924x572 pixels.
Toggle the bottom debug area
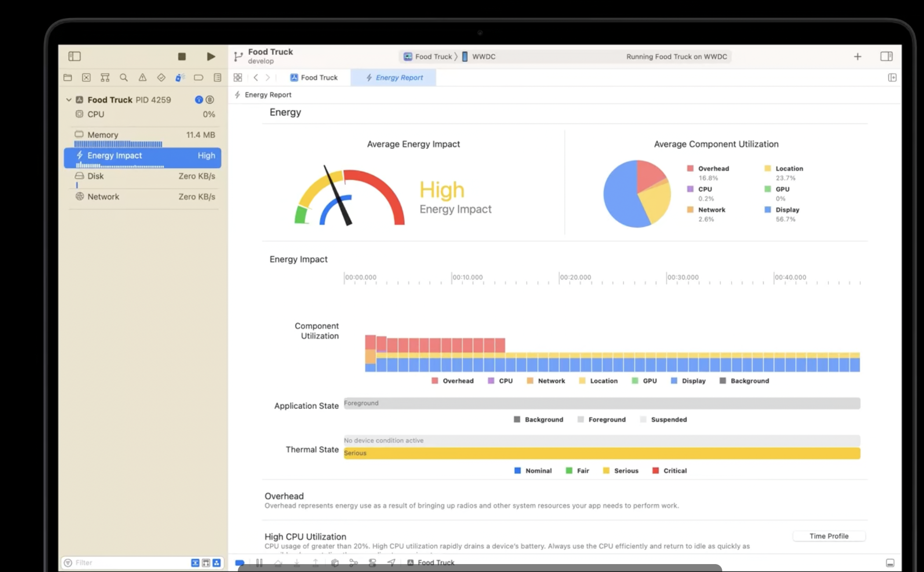tap(890, 563)
